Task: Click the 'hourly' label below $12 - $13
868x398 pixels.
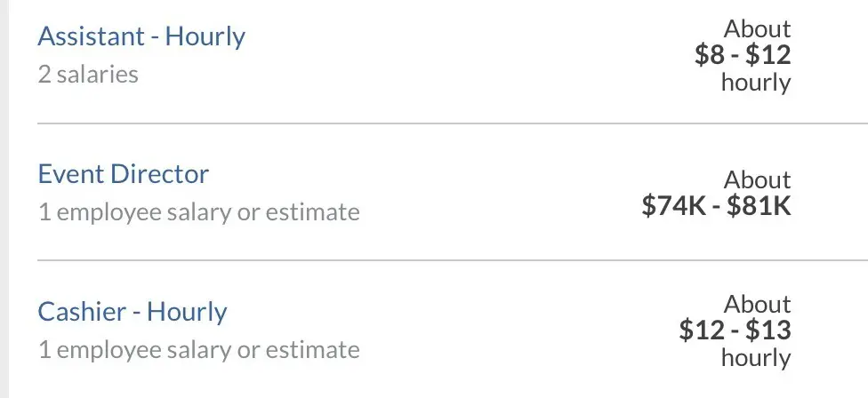Action: (x=756, y=358)
